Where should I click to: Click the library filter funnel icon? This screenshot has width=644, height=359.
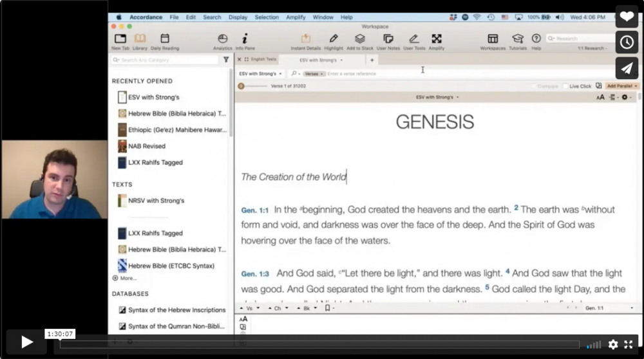226,60
